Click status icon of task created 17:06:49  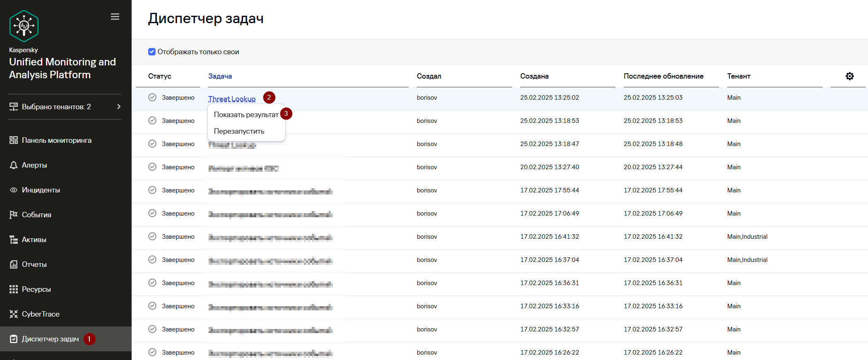(152, 213)
